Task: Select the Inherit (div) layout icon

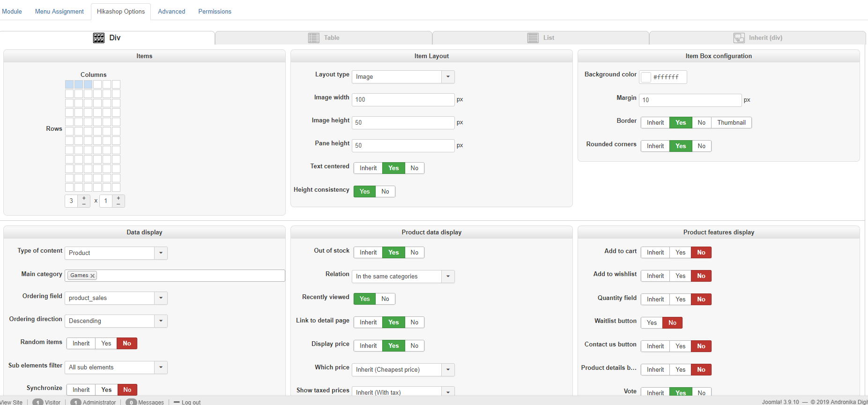Action: 739,38
